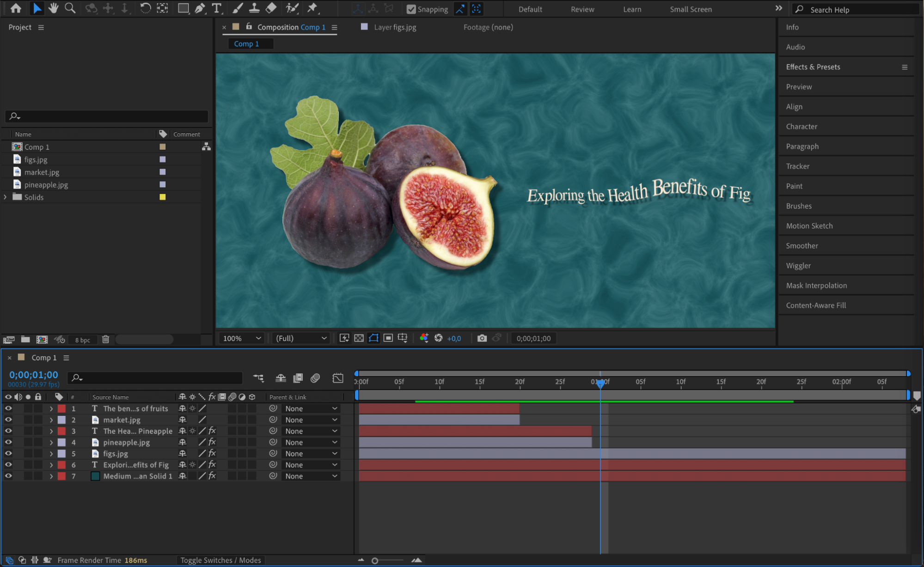Click Toggle Switches / Modes button
Image resolution: width=924 pixels, height=567 pixels.
[220, 560]
